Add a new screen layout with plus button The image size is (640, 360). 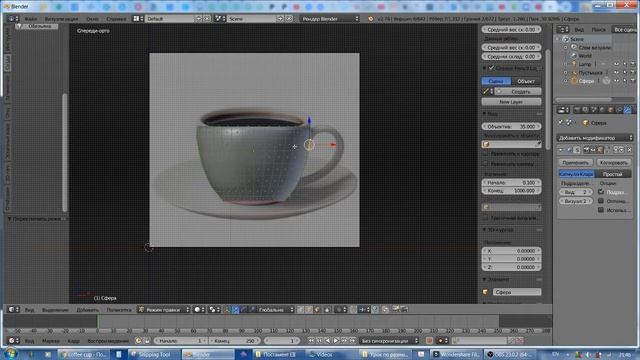click(x=199, y=19)
